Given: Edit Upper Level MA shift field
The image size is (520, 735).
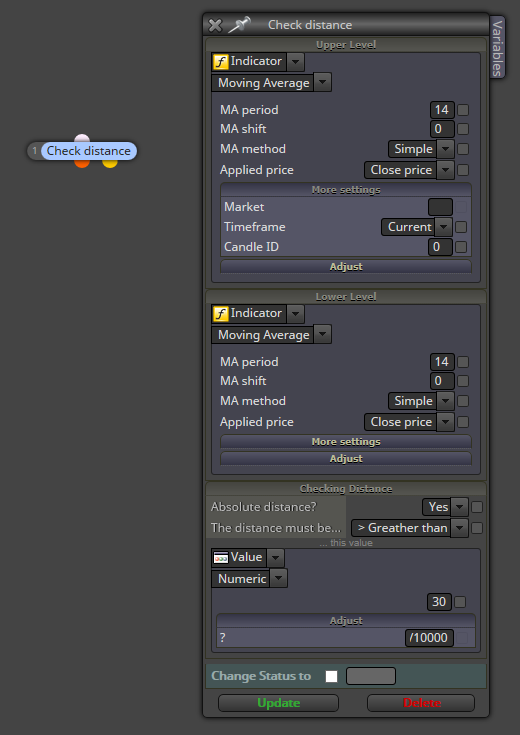Looking at the screenshot, I should (442, 129).
